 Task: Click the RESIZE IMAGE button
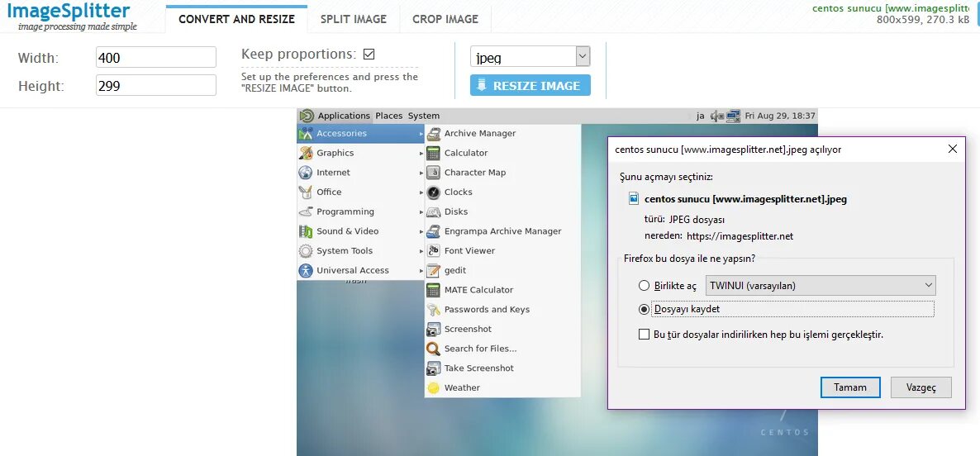pyautogui.click(x=530, y=86)
